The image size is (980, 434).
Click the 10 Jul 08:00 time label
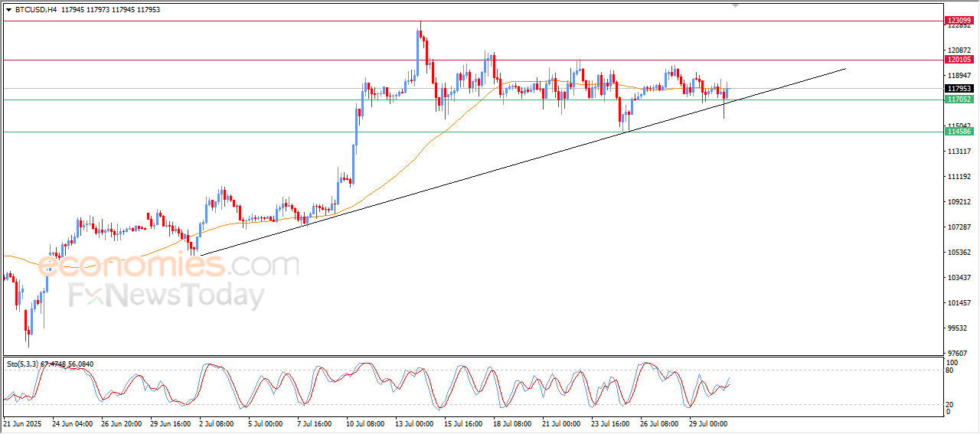coord(365,423)
